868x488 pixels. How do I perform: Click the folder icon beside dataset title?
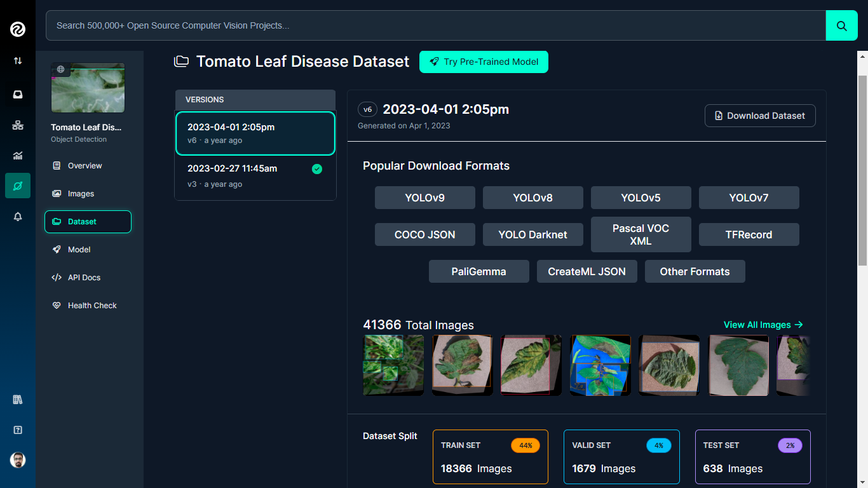pos(182,62)
